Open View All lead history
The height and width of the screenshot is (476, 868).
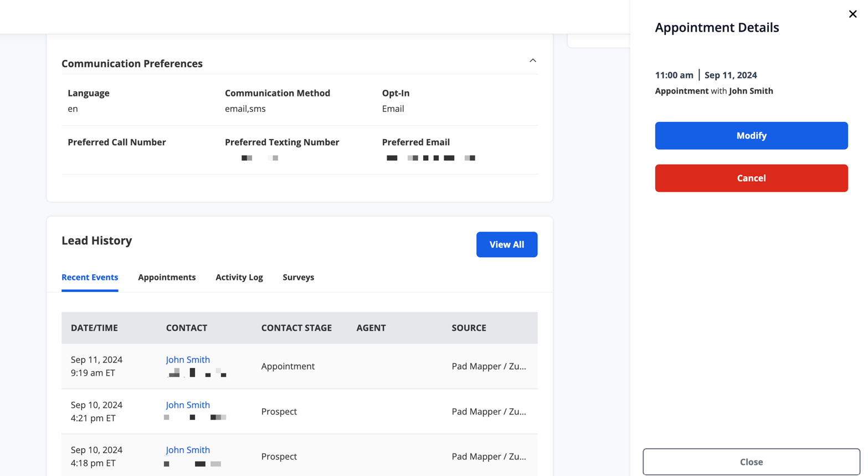coord(507,244)
